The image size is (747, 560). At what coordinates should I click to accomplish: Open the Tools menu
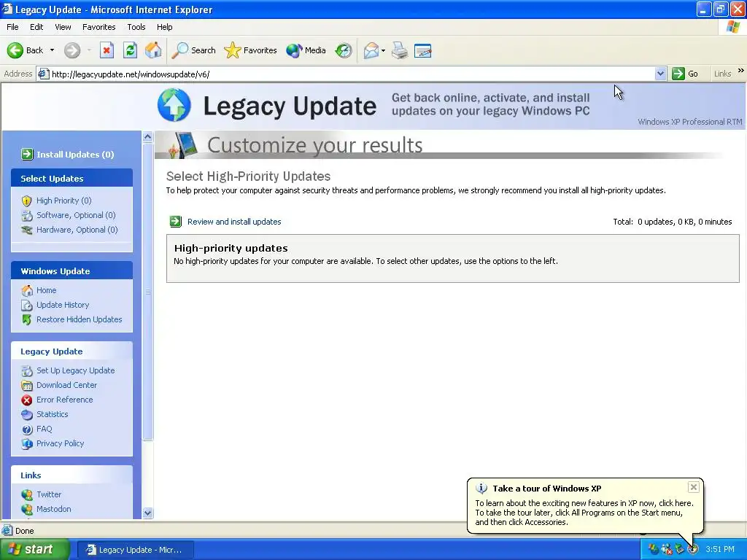[x=136, y=27]
